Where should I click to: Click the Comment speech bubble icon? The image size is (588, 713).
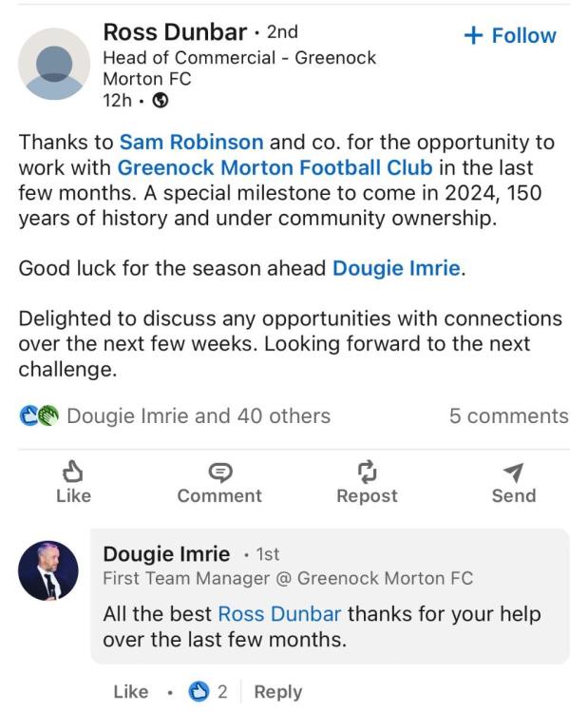(219, 471)
